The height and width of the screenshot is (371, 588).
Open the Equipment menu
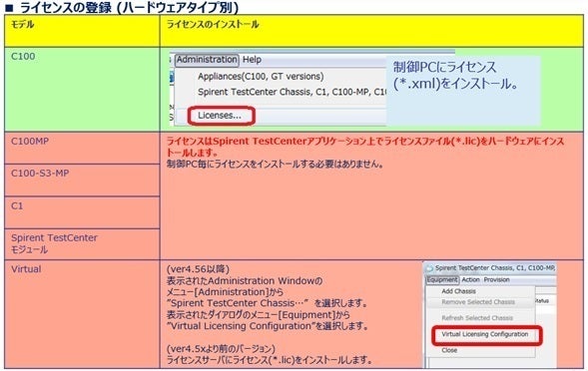[442, 280]
